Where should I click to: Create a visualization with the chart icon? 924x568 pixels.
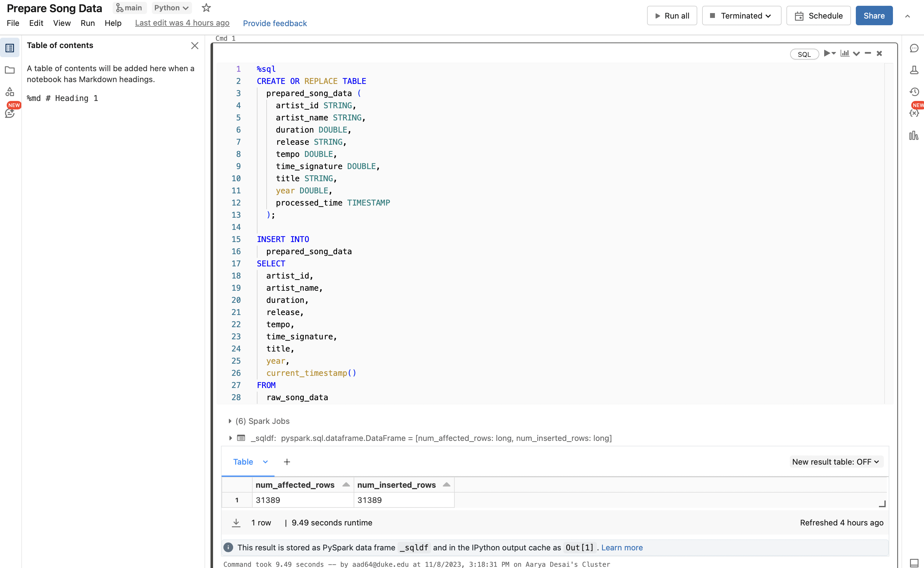click(845, 53)
